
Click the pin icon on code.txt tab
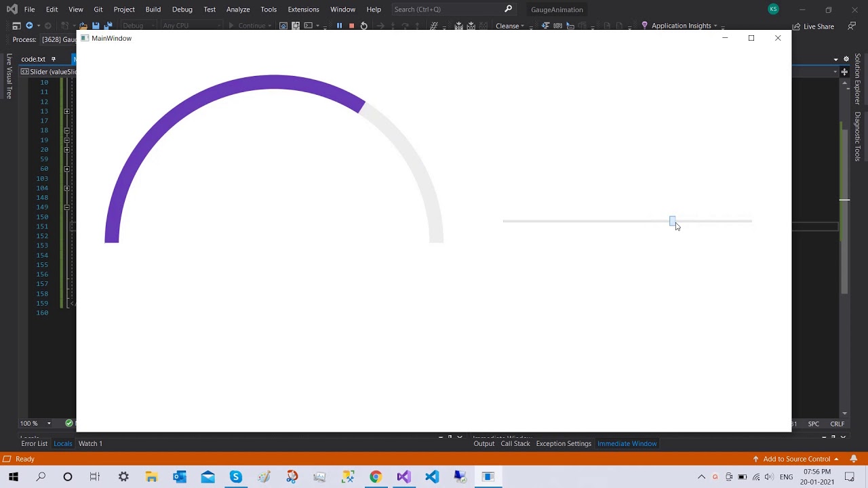[x=54, y=59]
